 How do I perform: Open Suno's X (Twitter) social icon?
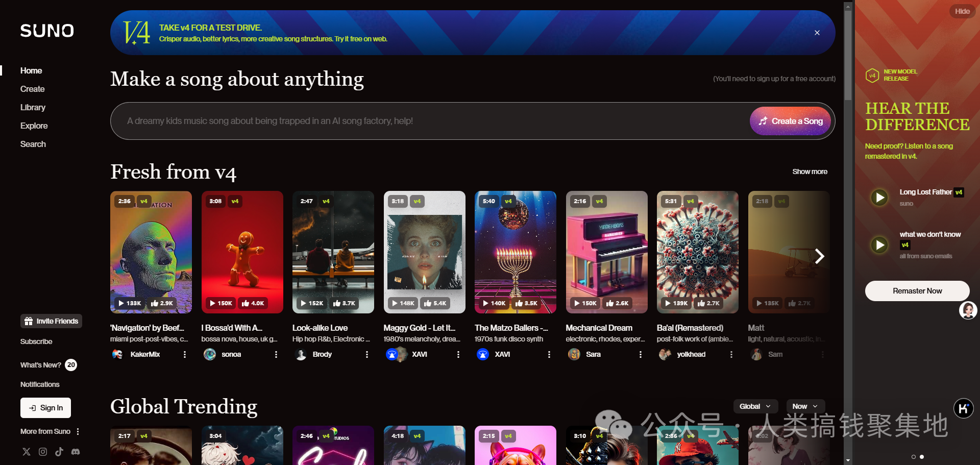click(27, 452)
